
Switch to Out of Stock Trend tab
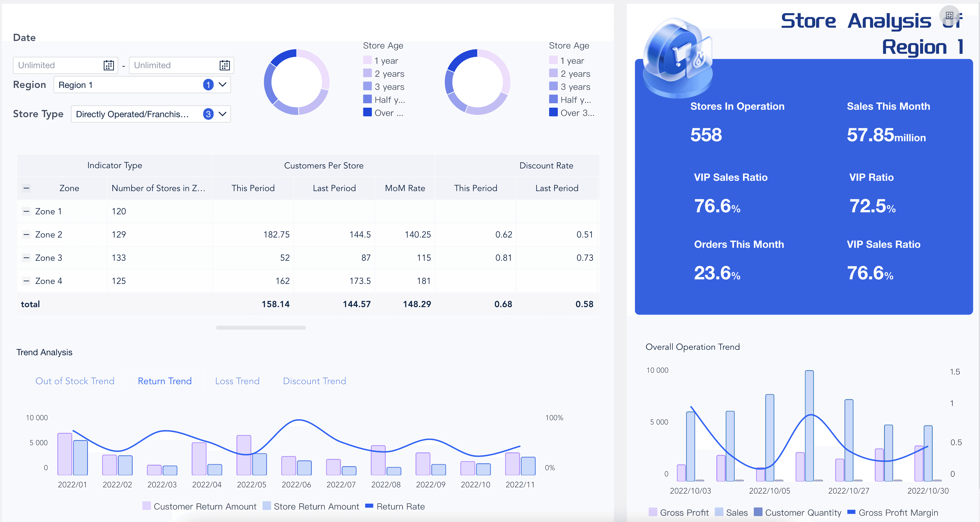(75, 381)
